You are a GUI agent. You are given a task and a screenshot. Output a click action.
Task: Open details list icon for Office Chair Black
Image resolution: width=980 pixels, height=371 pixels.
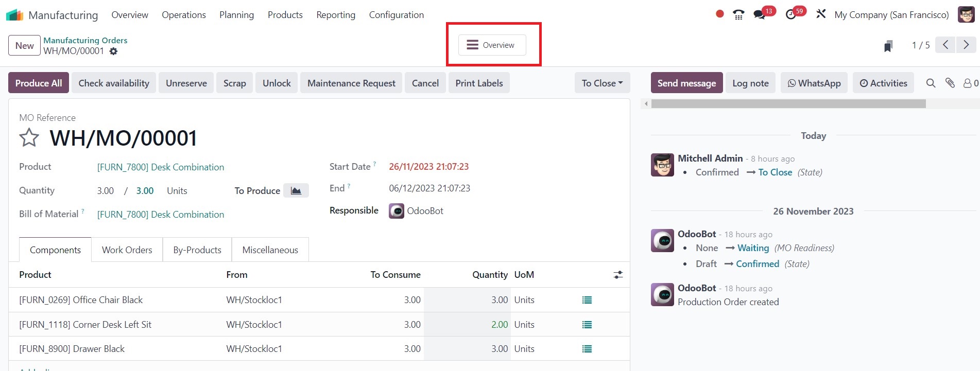[587, 300]
